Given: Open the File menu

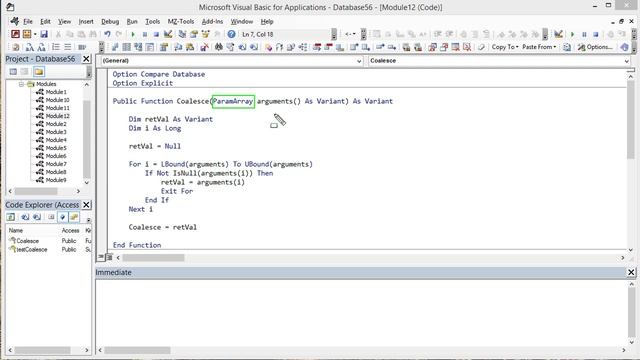Looking at the screenshot, I should coord(28,22).
